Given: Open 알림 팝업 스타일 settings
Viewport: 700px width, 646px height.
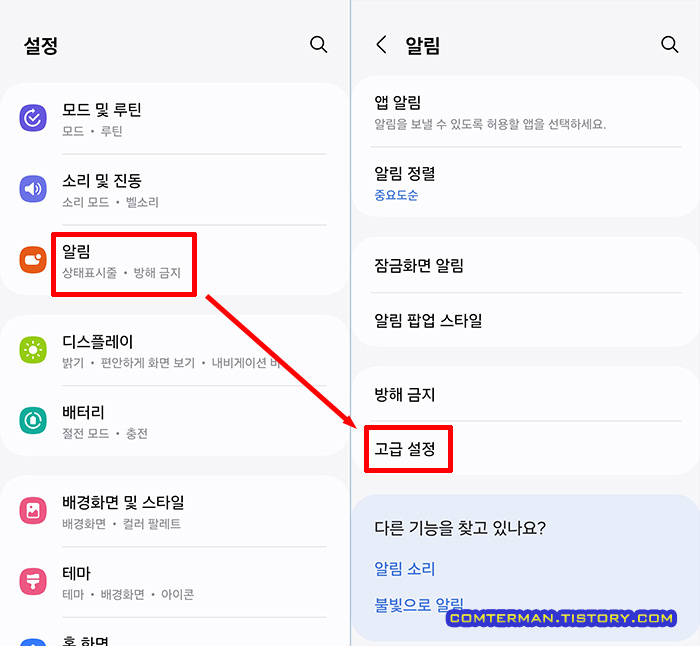Looking at the screenshot, I should point(526,320).
